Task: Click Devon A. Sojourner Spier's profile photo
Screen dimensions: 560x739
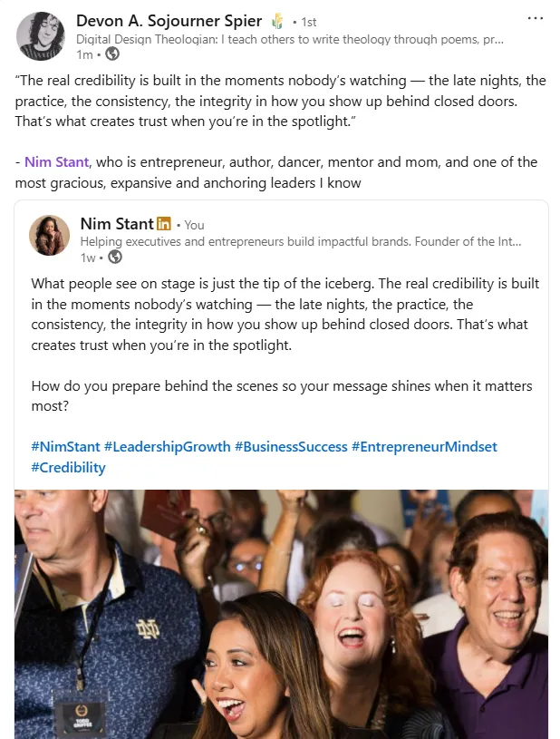Action: [x=41, y=35]
